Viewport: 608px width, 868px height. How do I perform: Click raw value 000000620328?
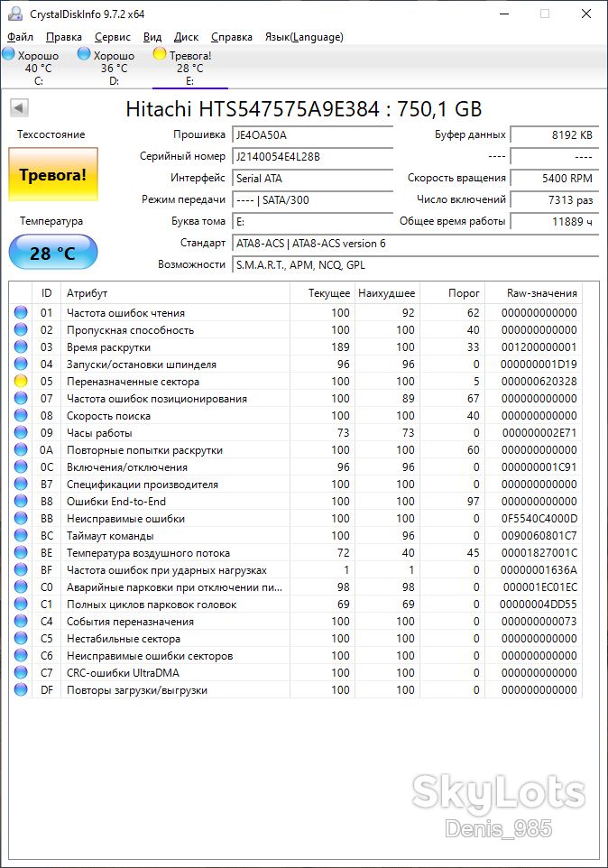[539, 382]
